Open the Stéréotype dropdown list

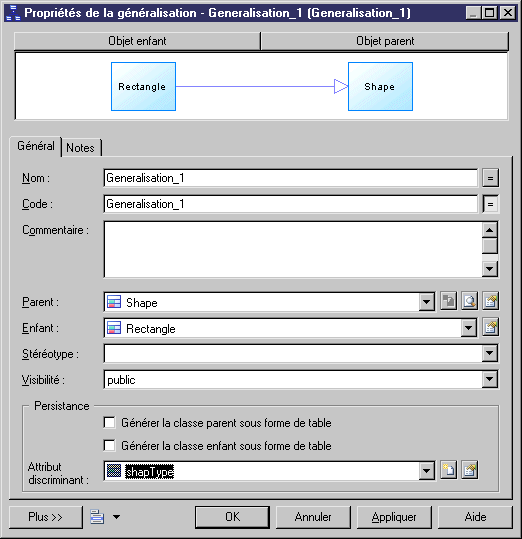(x=489, y=353)
